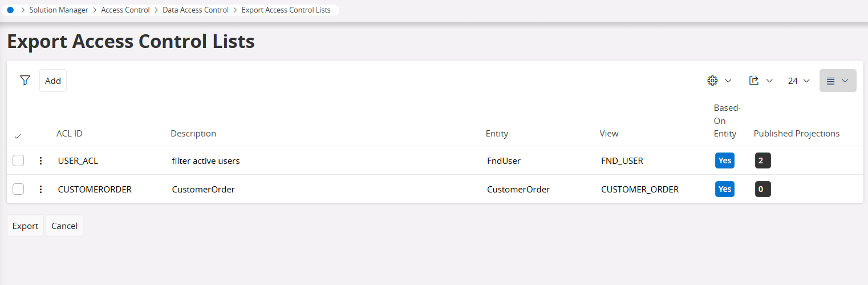Open row actions menu for USER_ACL
Image resolution: width=868 pixels, height=285 pixels.
[x=40, y=160]
